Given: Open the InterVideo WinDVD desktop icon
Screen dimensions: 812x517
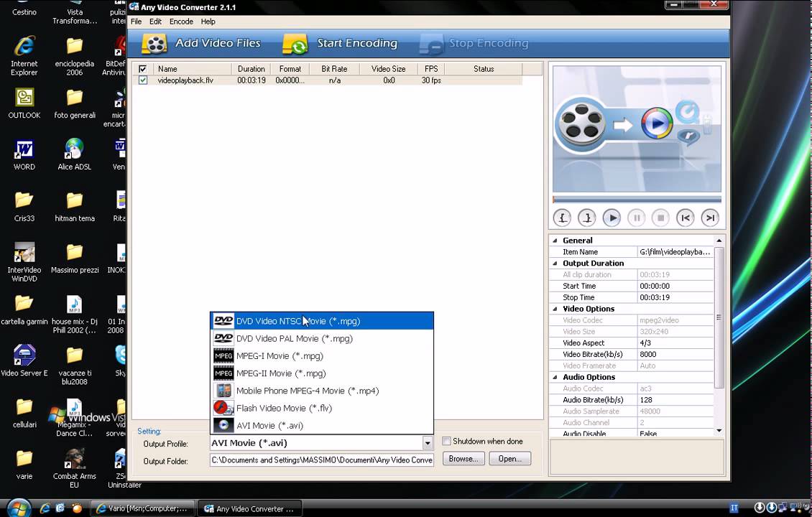Looking at the screenshot, I should coord(24,261).
